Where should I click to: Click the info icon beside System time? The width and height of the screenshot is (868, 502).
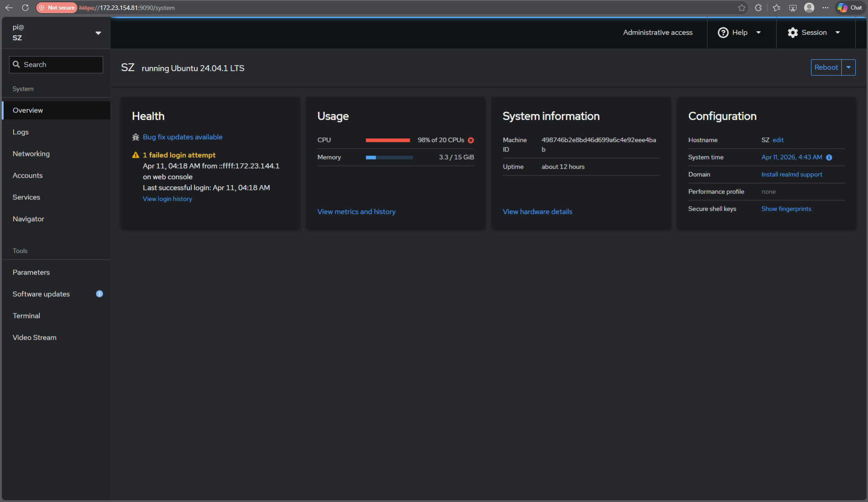click(x=830, y=157)
